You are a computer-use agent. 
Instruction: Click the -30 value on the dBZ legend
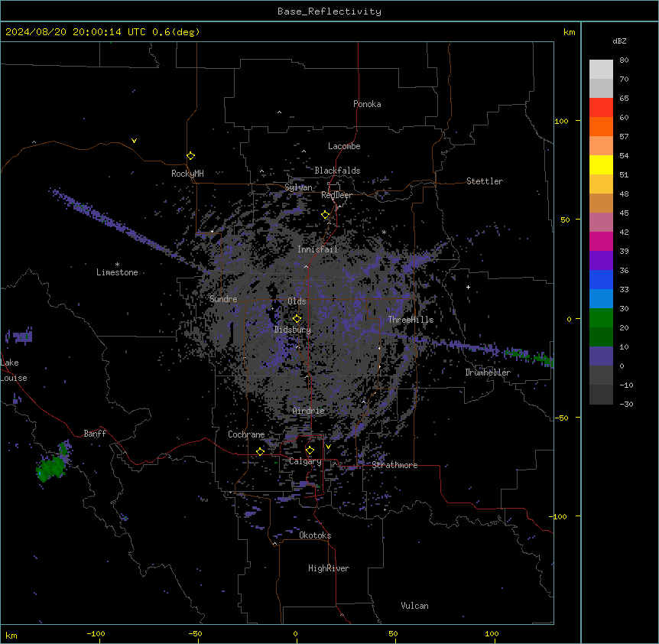pyautogui.click(x=627, y=404)
